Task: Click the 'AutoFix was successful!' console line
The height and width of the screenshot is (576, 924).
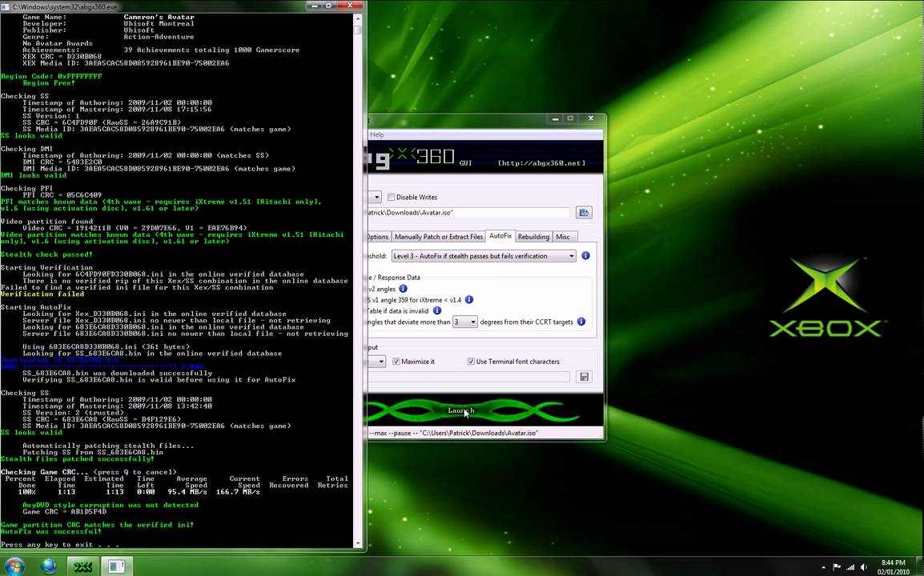Action: pyautogui.click(x=51, y=531)
